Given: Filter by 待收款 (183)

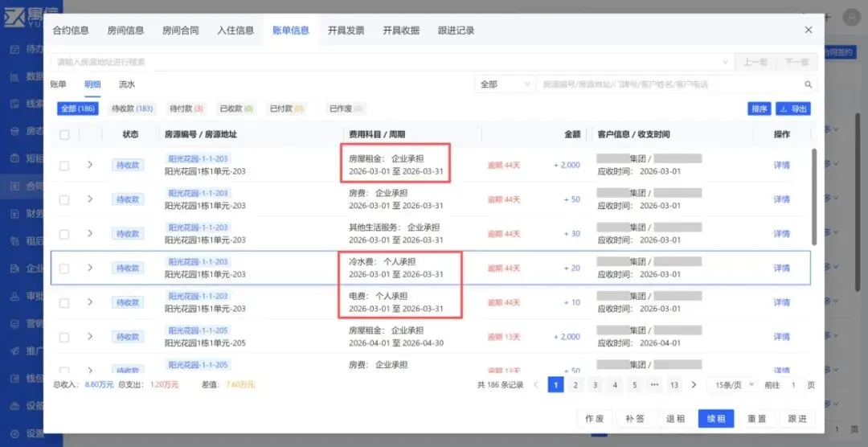Looking at the screenshot, I should click(x=132, y=109).
